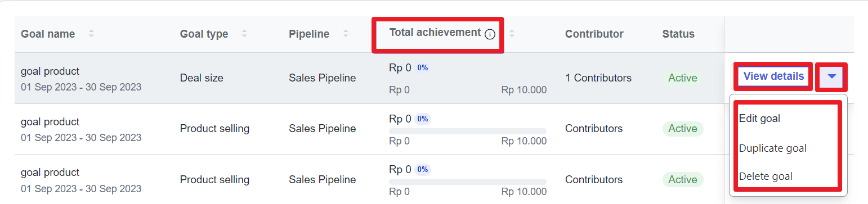Choose Duplicate goal option
Screen dimensions: 868x204
tap(772, 148)
